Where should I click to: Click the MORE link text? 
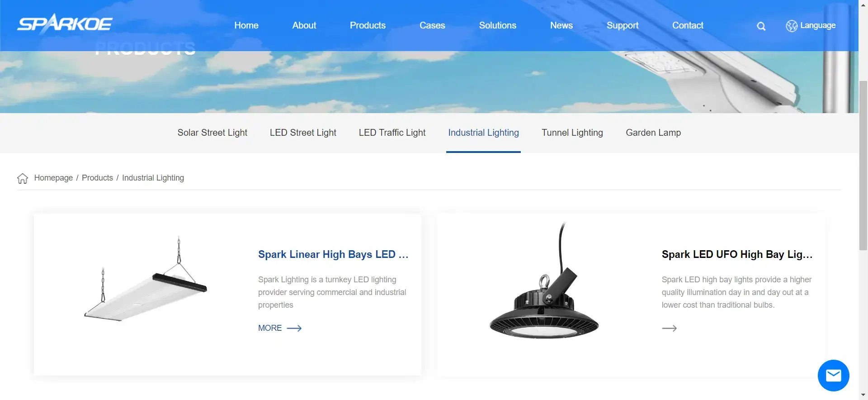click(270, 328)
